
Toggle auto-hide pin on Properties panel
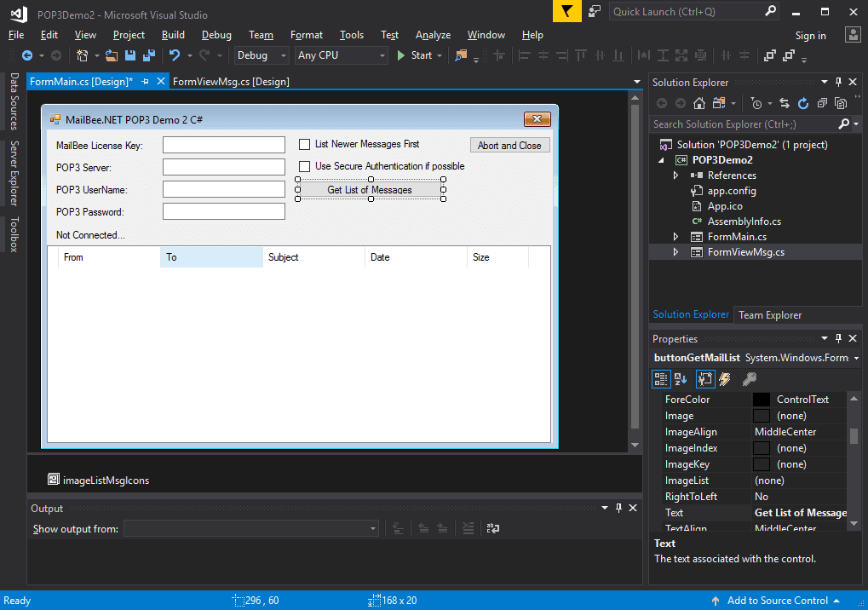[839, 338]
